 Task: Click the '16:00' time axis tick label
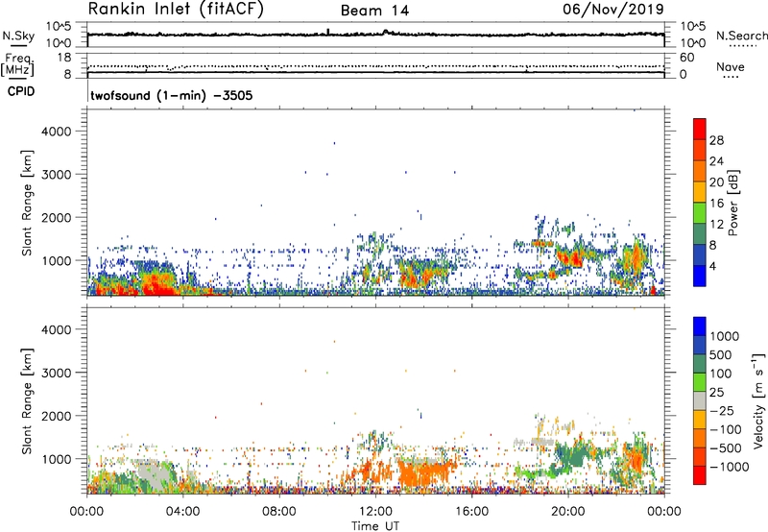click(471, 512)
